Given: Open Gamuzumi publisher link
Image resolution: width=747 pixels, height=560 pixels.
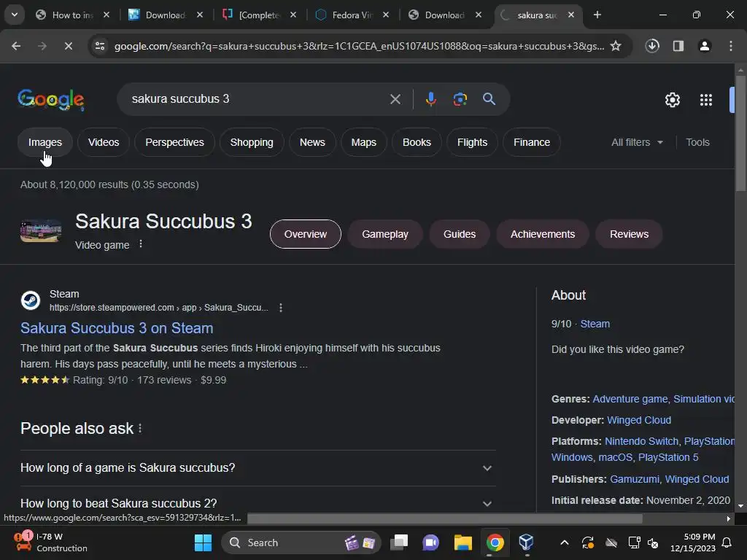Looking at the screenshot, I should coord(635,479).
